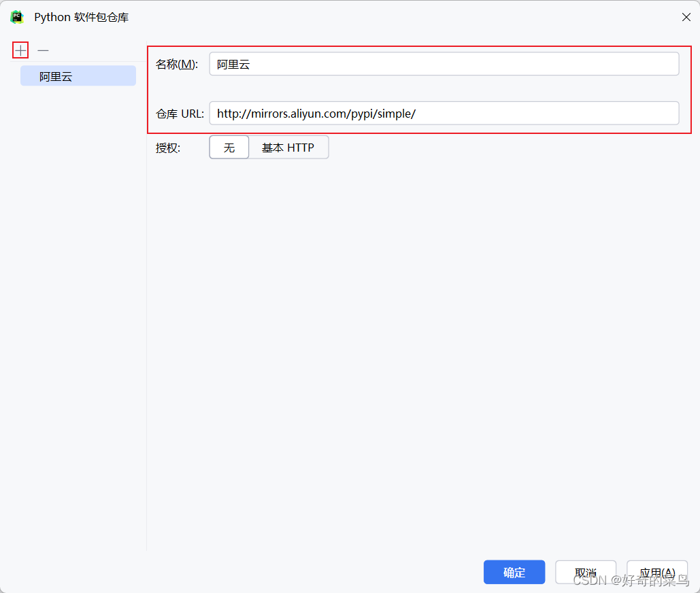Select the 阿里云 repository in list

point(78,76)
